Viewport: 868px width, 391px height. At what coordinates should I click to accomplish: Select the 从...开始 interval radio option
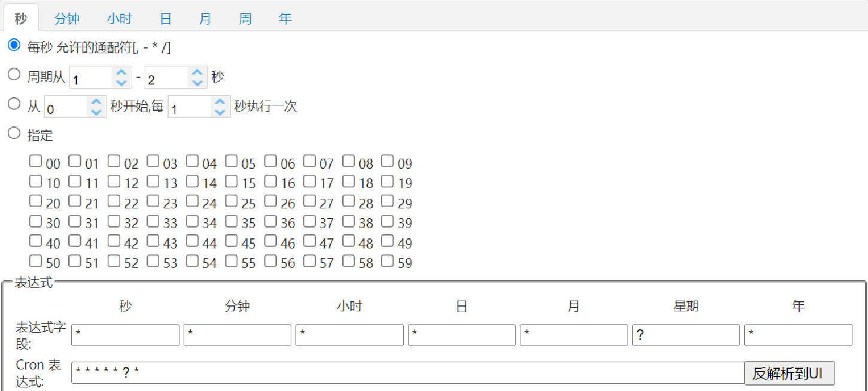click(14, 104)
